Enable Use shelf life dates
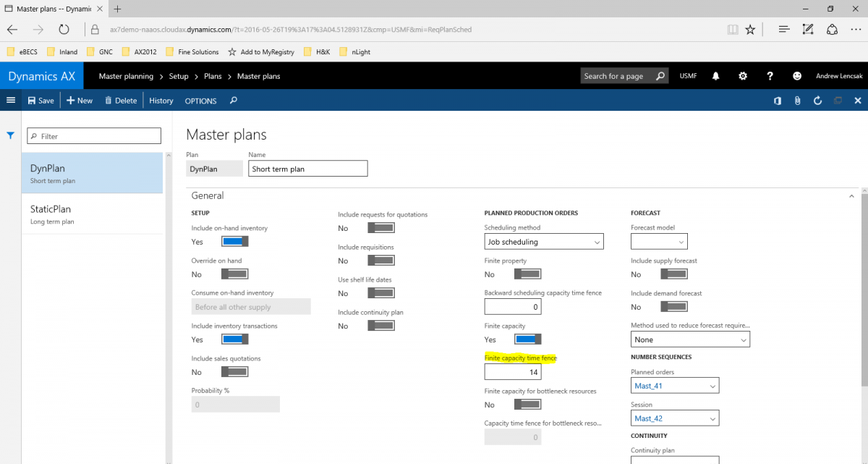Image resolution: width=868 pixels, height=464 pixels. point(381,293)
